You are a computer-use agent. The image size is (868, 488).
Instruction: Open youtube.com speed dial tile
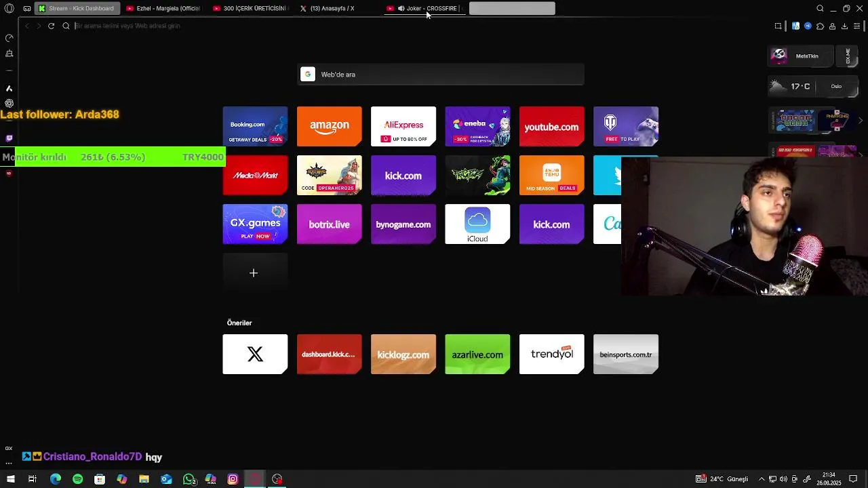point(551,126)
